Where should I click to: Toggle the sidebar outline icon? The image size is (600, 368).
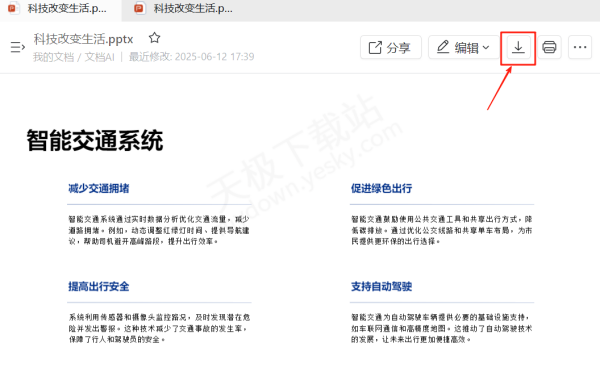click(18, 47)
